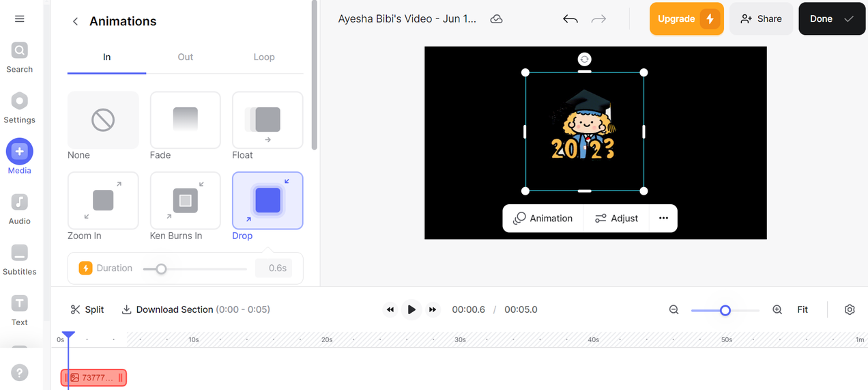
Task: Play the video preview
Action: point(411,309)
